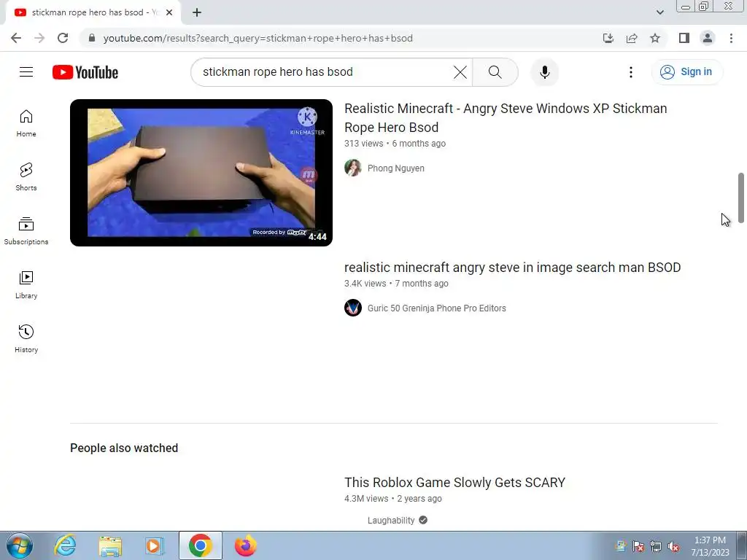Viewport: 747px width, 560px height.
Task: Open realistic minecraft angry steve image search video
Action: point(513,267)
